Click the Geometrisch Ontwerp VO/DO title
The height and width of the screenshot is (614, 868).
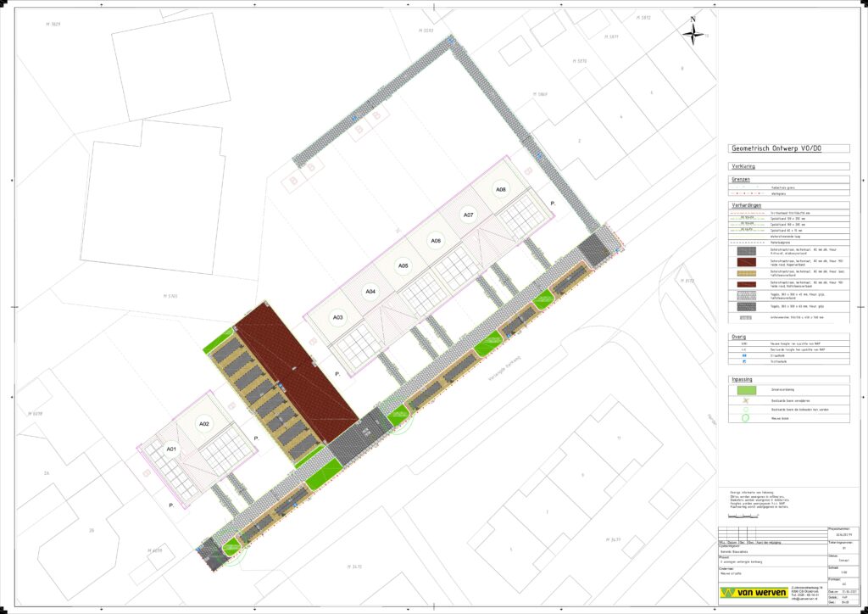[776, 148]
